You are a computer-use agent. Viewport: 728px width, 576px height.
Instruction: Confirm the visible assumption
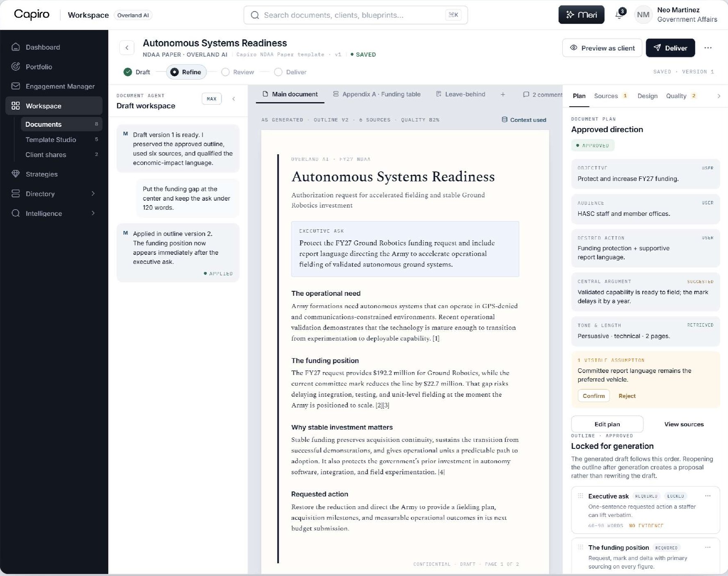click(x=594, y=396)
